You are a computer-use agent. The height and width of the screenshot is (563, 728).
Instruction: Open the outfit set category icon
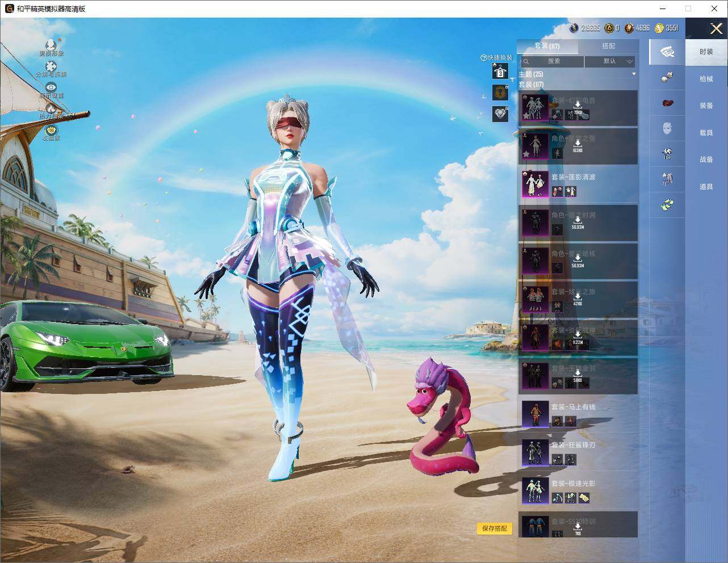coord(667,52)
